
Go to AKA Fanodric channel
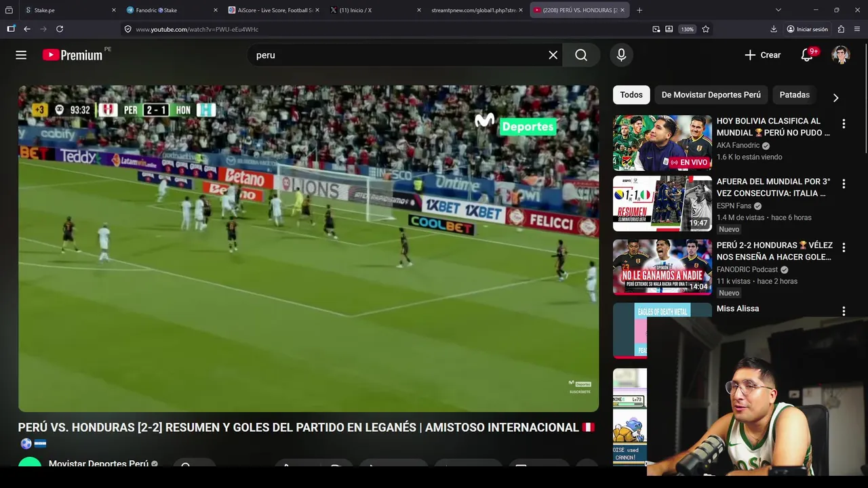pyautogui.click(x=738, y=146)
